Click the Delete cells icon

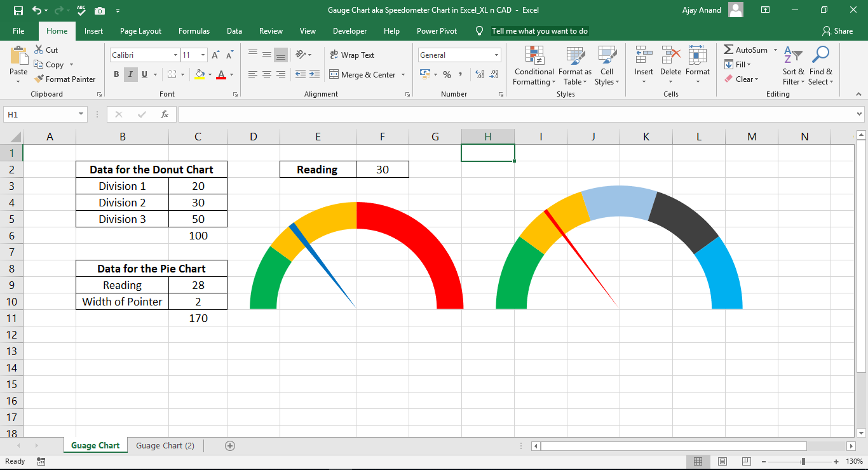(670, 56)
